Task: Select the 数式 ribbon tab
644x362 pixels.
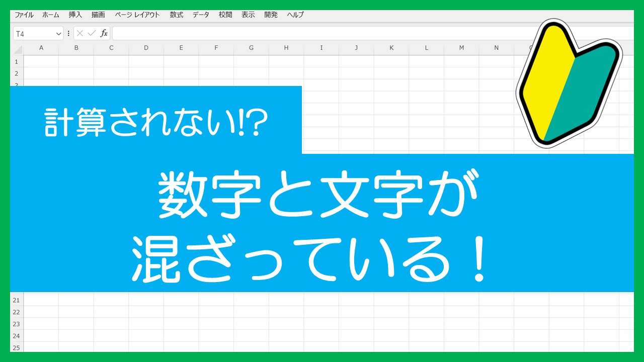Action: point(177,15)
